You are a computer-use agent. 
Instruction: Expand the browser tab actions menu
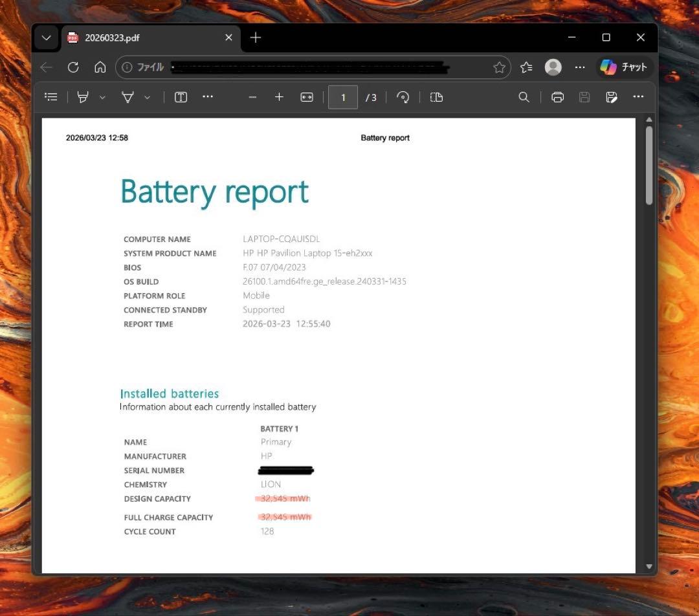pos(46,38)
